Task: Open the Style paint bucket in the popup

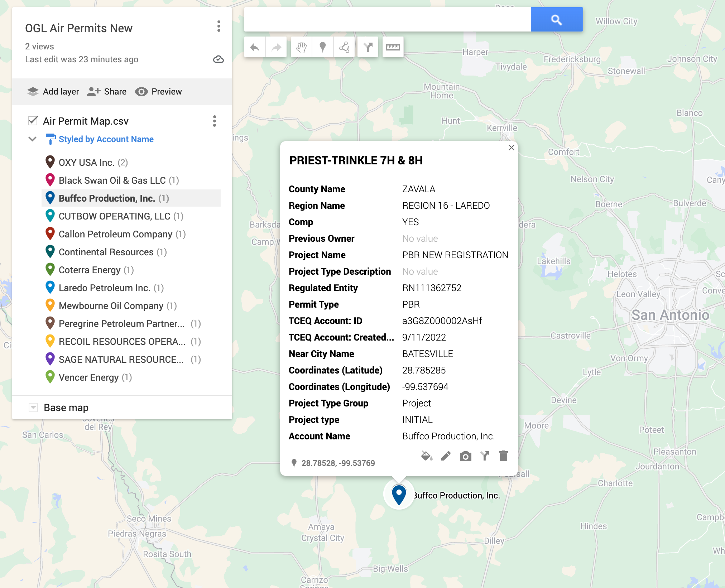Action: click(x=426, y=456)
